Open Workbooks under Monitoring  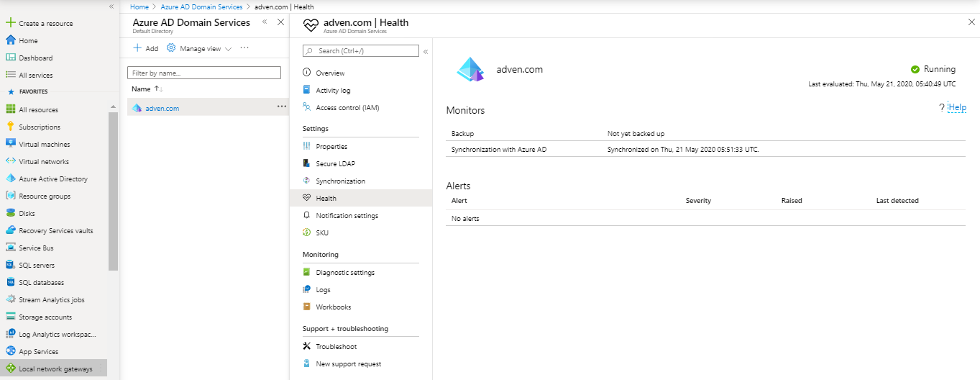333,307
